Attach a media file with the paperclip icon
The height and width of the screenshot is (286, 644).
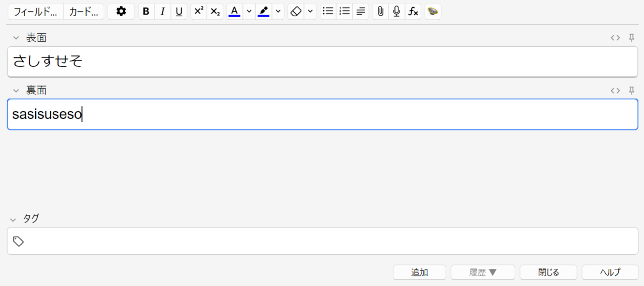[x=380, y=12]
